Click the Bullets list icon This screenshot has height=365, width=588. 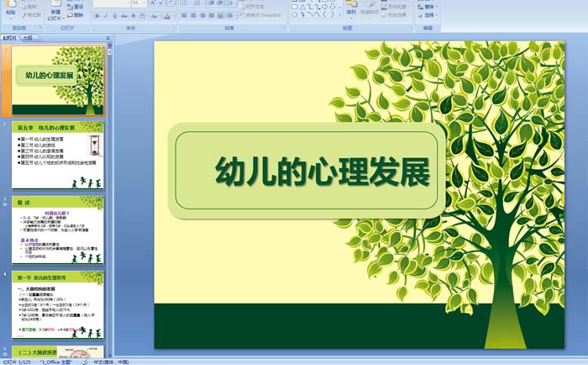coord(186,3)
